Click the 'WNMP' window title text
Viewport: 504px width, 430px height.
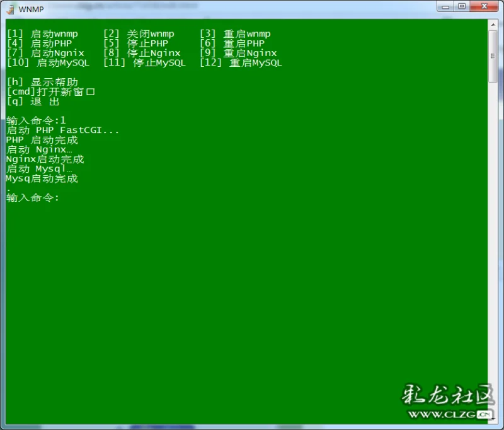(x=31, y=9)
